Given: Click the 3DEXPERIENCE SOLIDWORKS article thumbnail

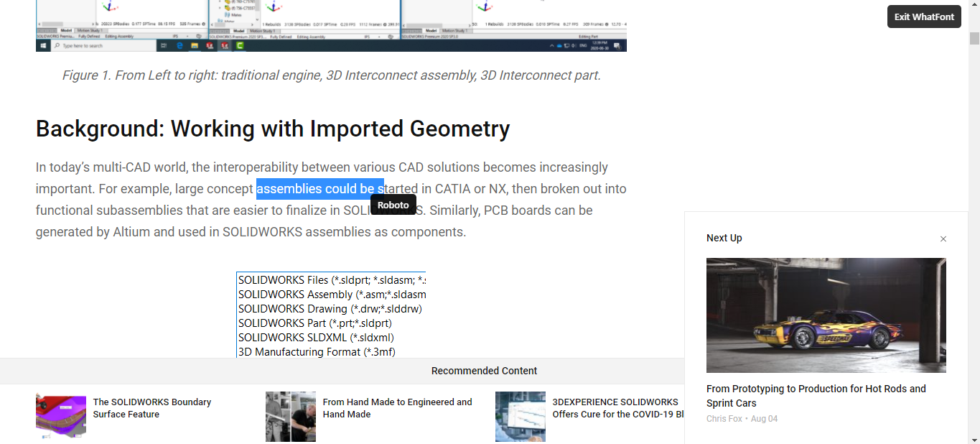Looking at the screenshot, I should [x=521, y=417].
